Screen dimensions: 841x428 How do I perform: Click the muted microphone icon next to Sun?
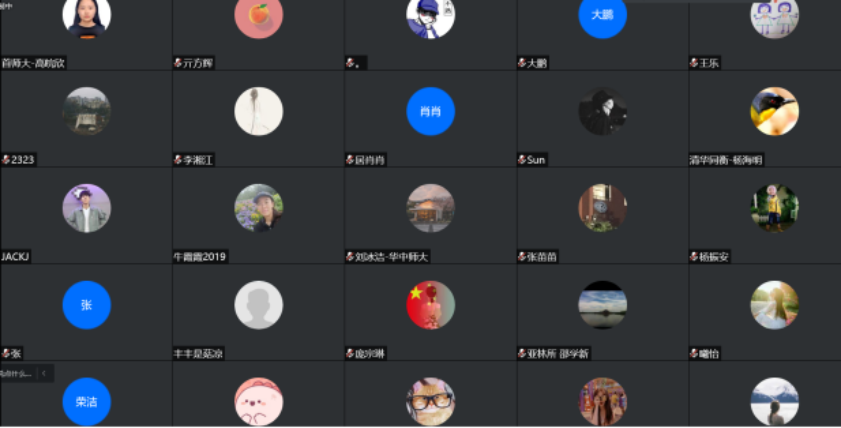[521, 160]
